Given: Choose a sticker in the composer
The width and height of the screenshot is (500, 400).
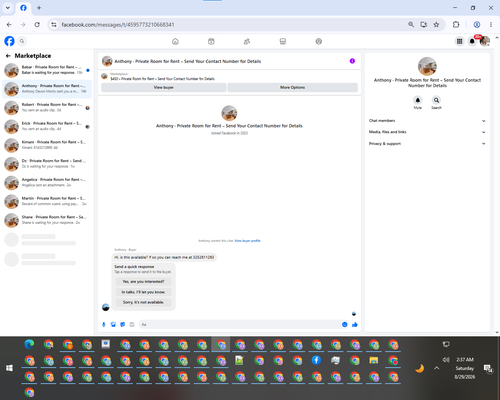Looking at the screenshot, I should click(x=123, y=324).
